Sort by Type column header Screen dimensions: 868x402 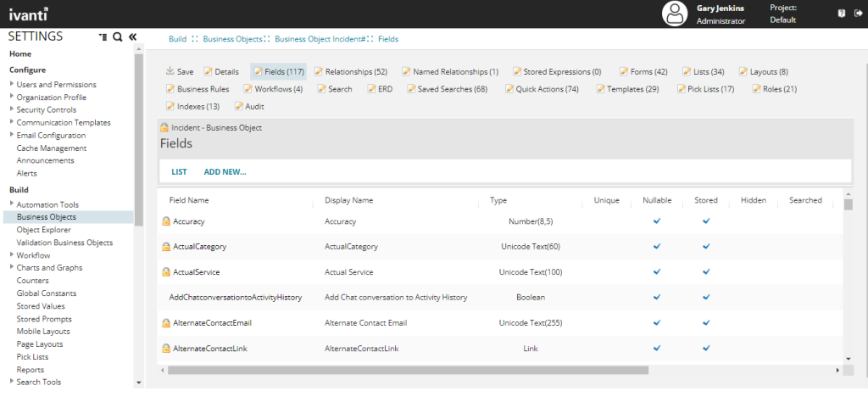pos(498,200)
